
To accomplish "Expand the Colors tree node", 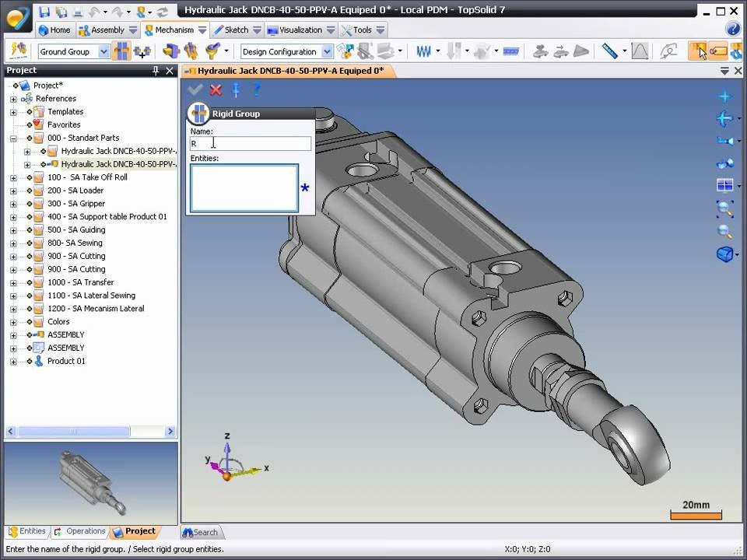I will [x=13, y=322].
